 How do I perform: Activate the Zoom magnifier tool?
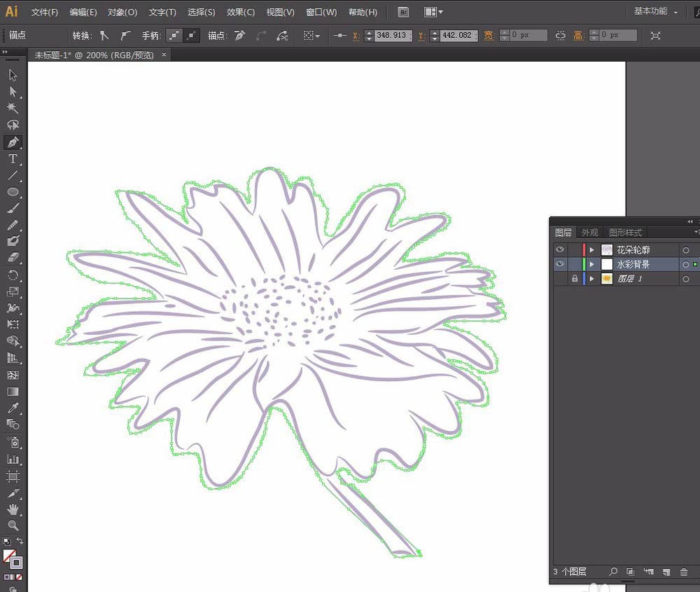[x=13, y=525]
